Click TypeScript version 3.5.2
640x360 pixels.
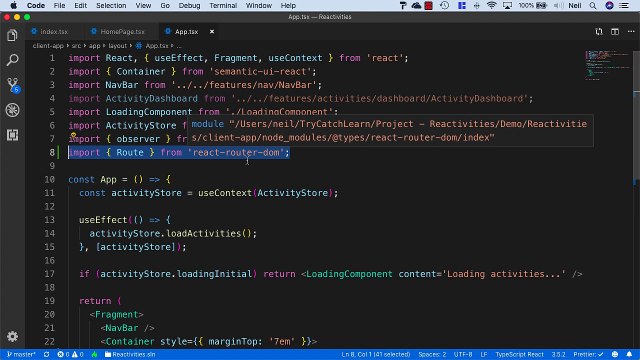point(558,354)
